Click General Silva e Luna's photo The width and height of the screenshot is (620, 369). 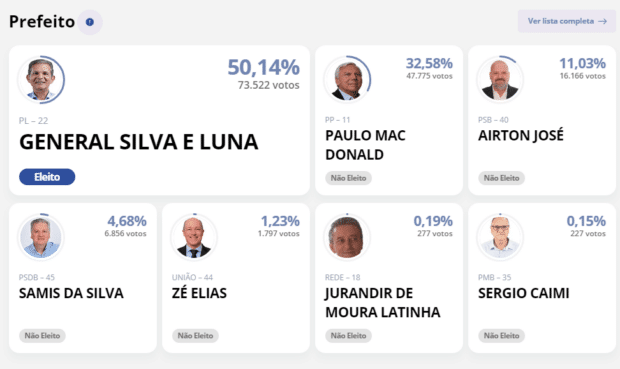[x=41, y=79]
